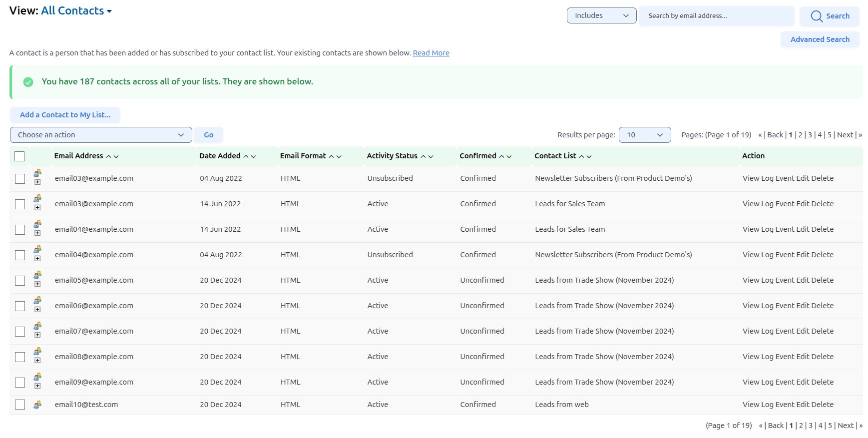
Task: Click email address email10@test.com
Action: (x=86, y=405)
